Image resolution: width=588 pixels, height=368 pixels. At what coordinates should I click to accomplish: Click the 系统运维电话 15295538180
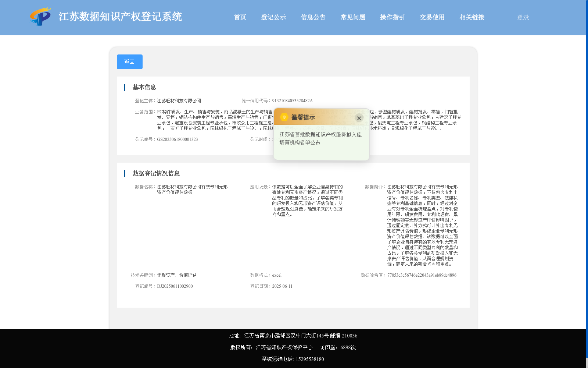[293, 359]
